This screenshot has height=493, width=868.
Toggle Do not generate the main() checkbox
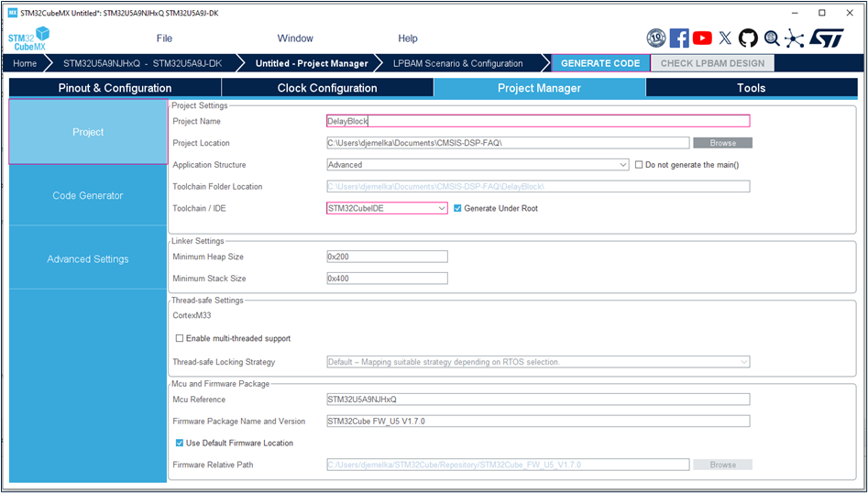639,165
